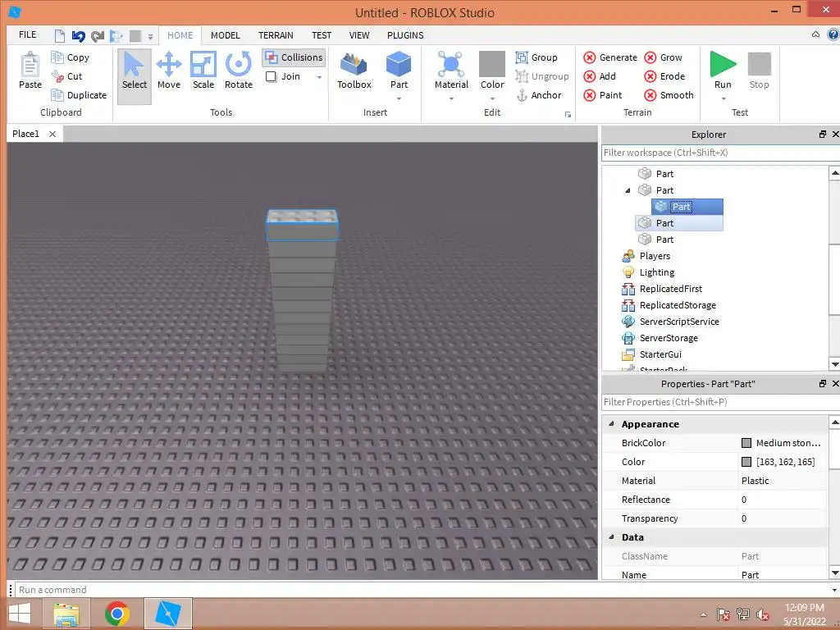This screenshot has width=840, height=630.
Task: Switch to the HOME tab
Action: [180, 35]
